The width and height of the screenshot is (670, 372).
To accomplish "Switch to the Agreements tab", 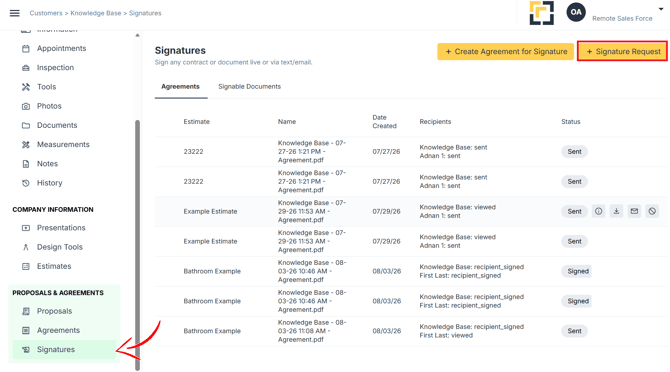I will [x=180, y=87].
